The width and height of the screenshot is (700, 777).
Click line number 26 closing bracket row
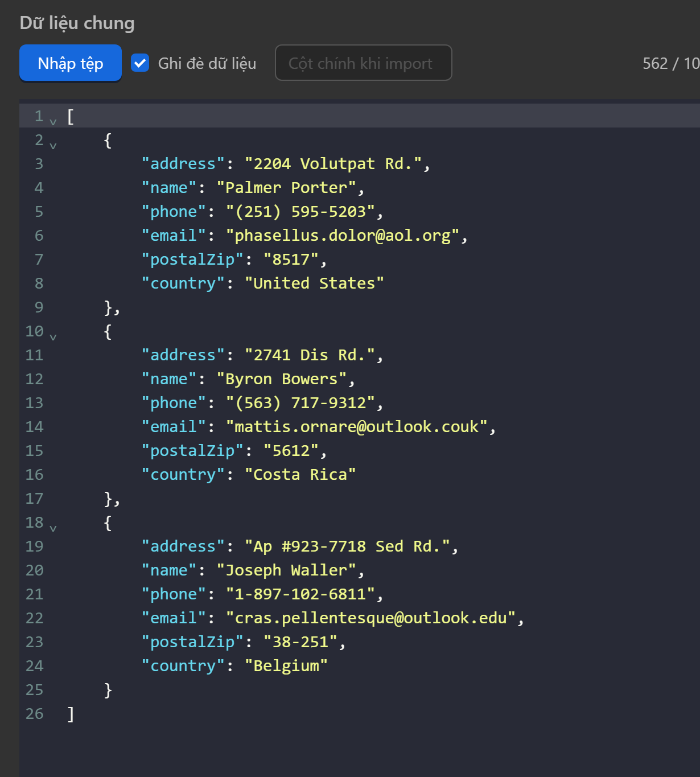[35, 713]
